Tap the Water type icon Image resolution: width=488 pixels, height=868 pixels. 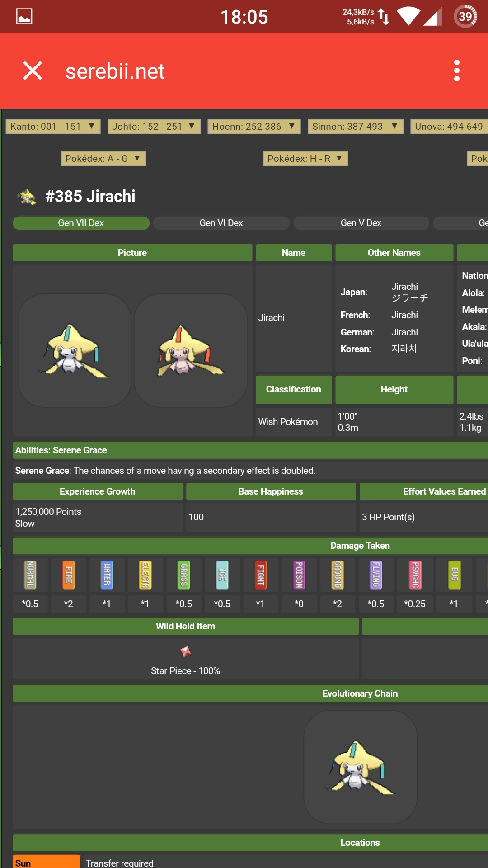[x=107, y=575]
